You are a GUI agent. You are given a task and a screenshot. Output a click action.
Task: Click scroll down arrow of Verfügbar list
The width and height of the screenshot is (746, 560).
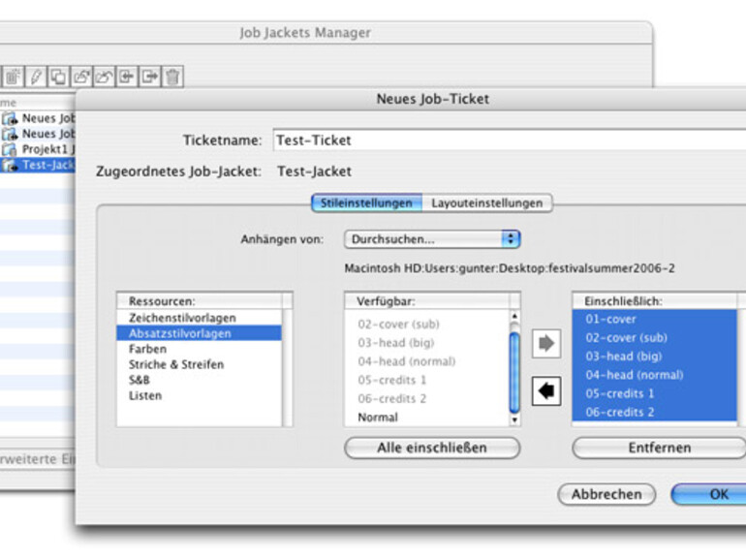pyautogui.click(x=514, y=420)
